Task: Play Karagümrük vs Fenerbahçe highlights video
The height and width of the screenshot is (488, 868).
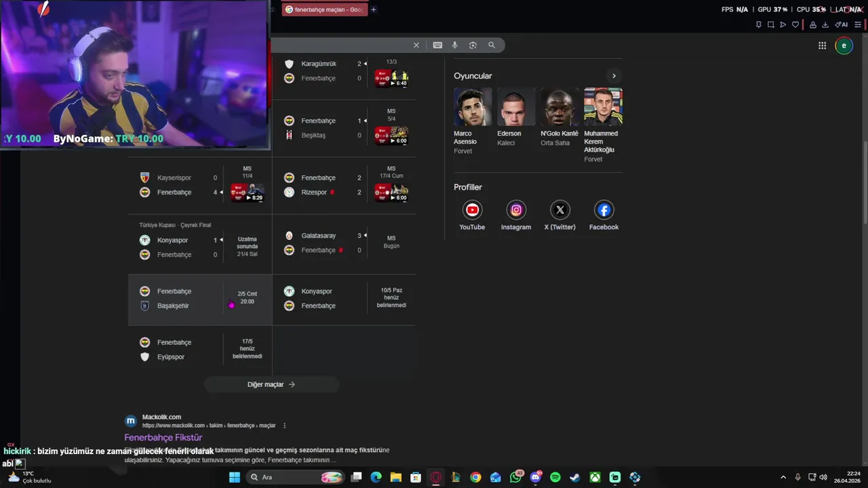Action: tap(391, 79)
